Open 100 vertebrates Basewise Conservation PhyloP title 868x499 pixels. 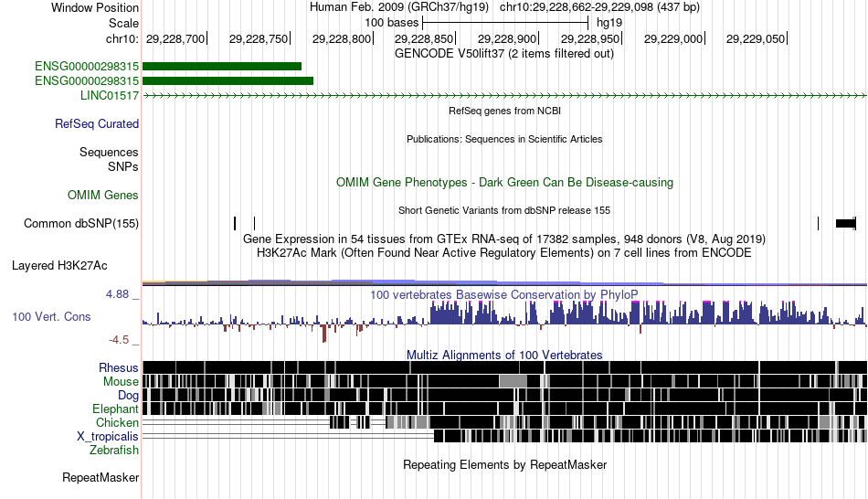pos(504,294)
